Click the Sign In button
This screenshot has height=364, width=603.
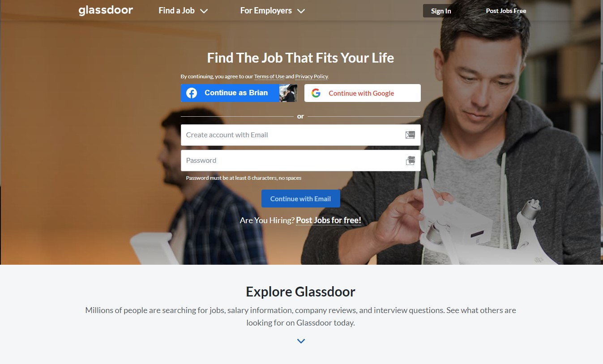click(441, 11)
